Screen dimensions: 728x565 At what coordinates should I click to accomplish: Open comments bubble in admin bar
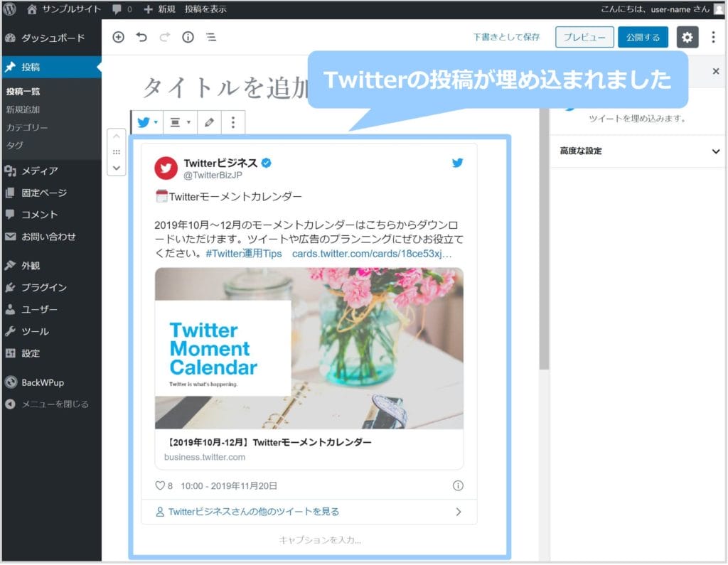coord(122,9)
